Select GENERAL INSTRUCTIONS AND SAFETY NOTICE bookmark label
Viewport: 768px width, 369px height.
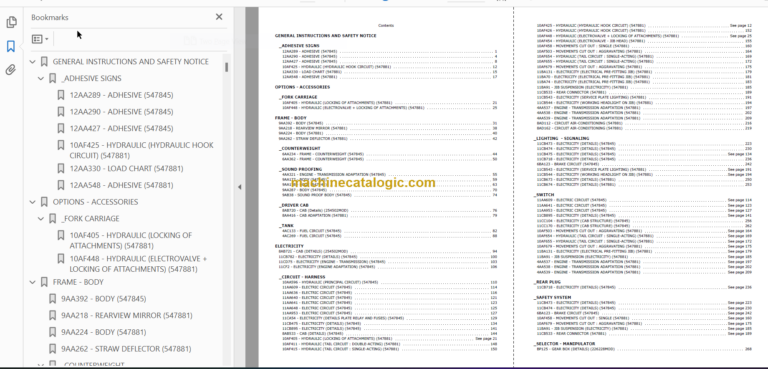(x=131, y=62)
